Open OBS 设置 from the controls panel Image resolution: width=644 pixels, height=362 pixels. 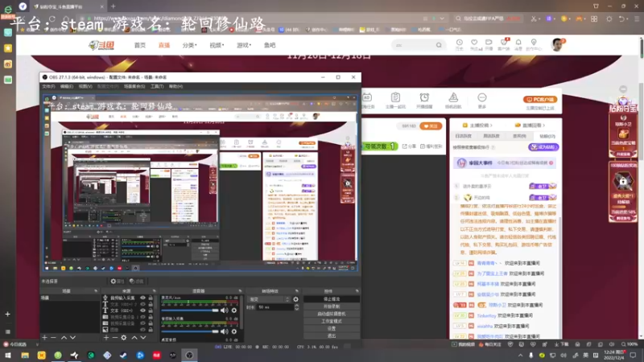(x=332, y=328)
